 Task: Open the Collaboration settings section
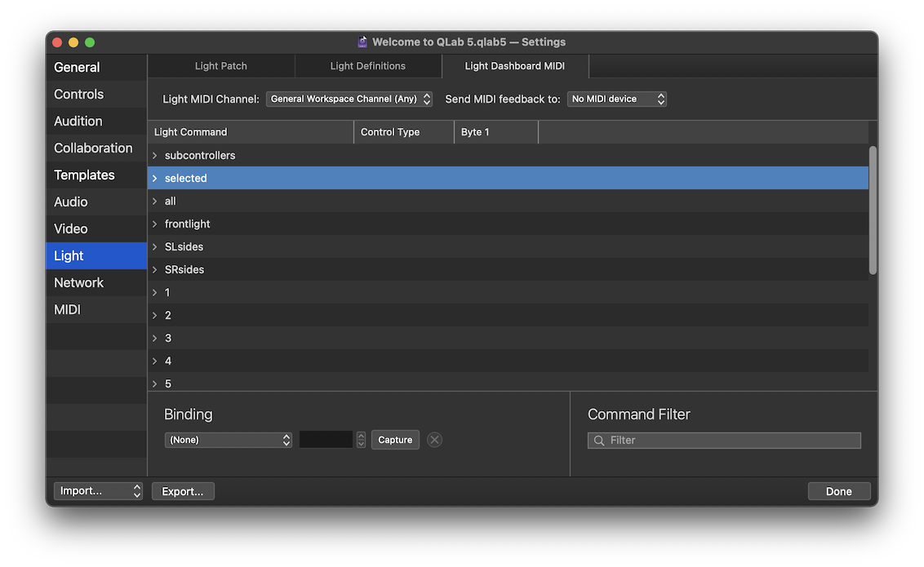pyautogui.click(x=93, y=148)
